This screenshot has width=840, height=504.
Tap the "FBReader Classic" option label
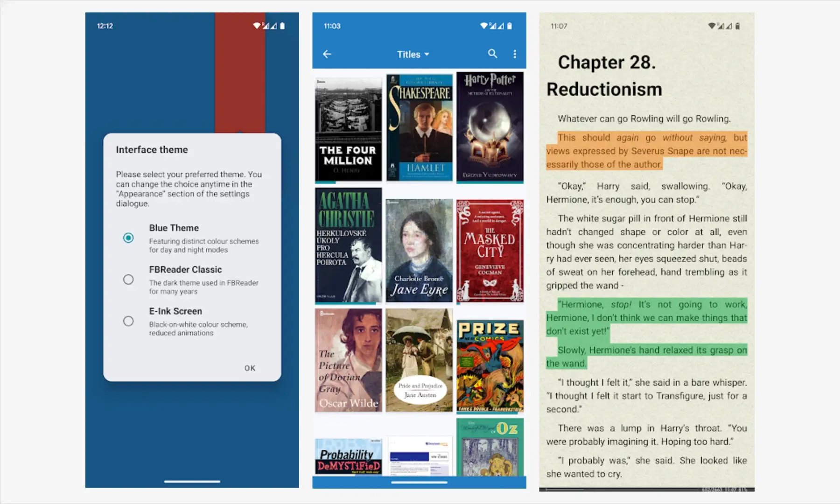(x=186, y=270)
